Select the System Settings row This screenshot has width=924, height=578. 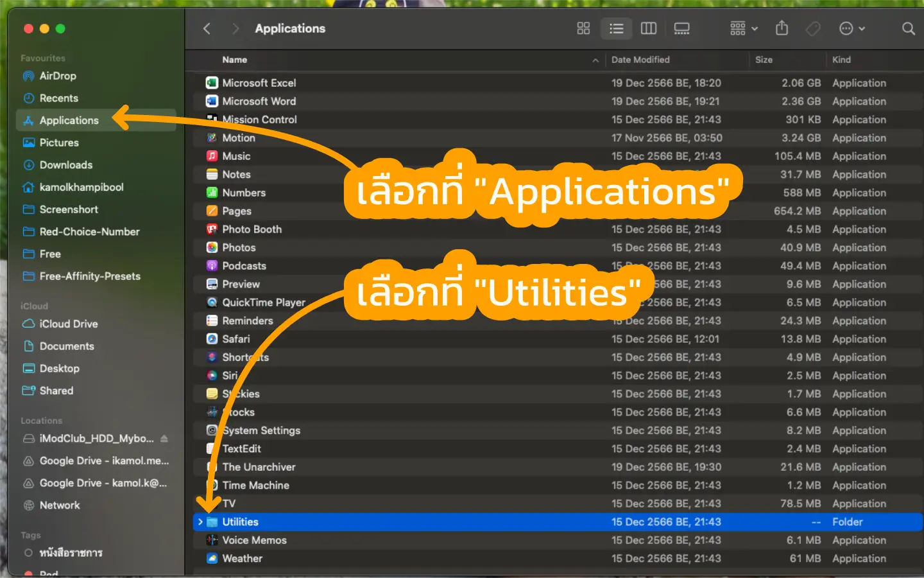click(558, 430)
